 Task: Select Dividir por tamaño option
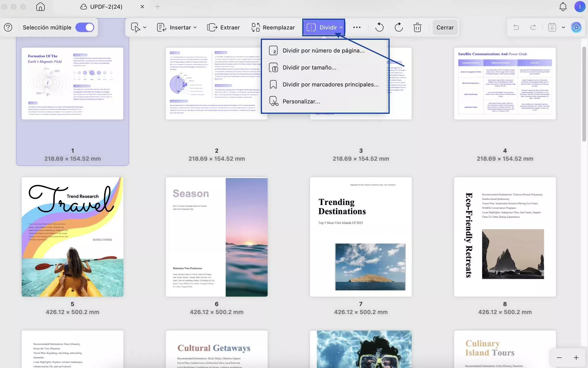pos(309,68)
